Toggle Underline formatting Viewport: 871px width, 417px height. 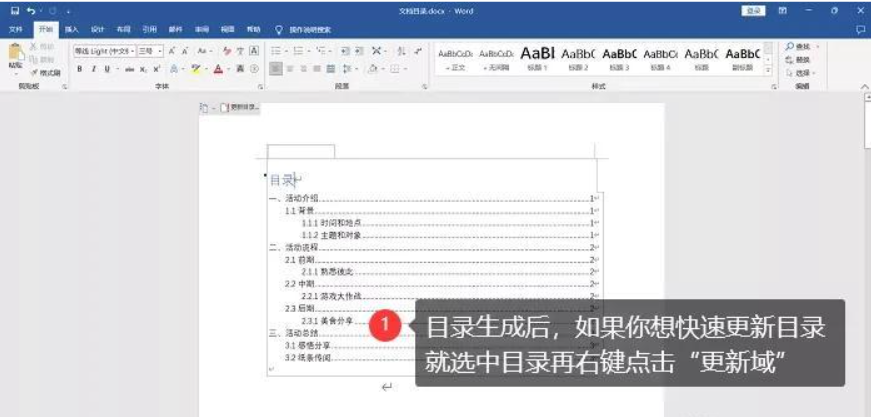(x=106, y=69)
